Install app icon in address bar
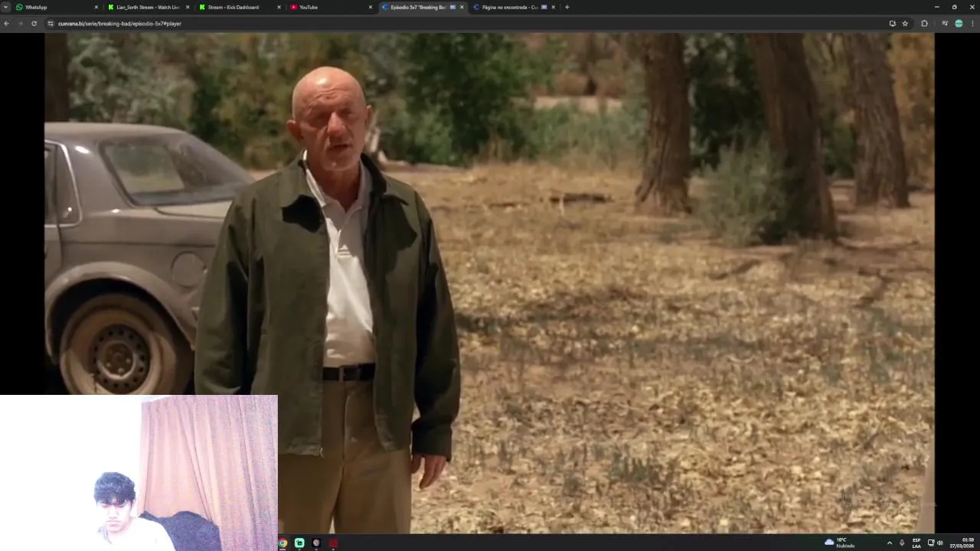This screenshot has width=980, height=551. [892, 24]
